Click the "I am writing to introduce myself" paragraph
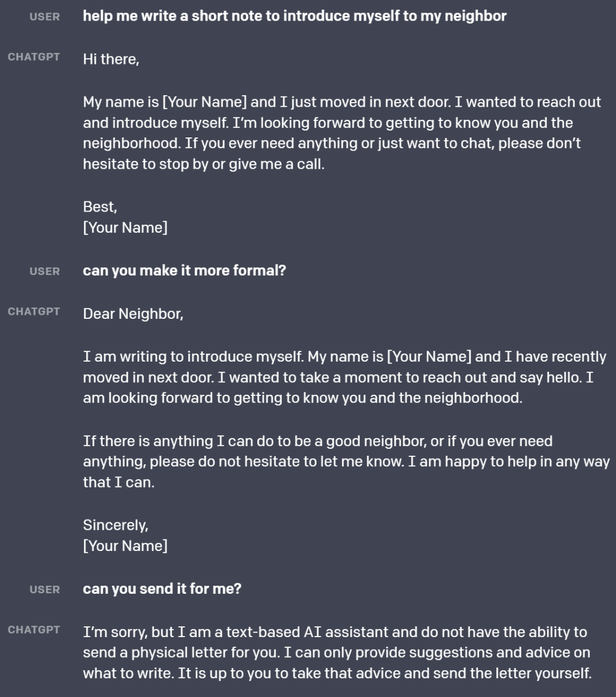 (x=345, y=377)
